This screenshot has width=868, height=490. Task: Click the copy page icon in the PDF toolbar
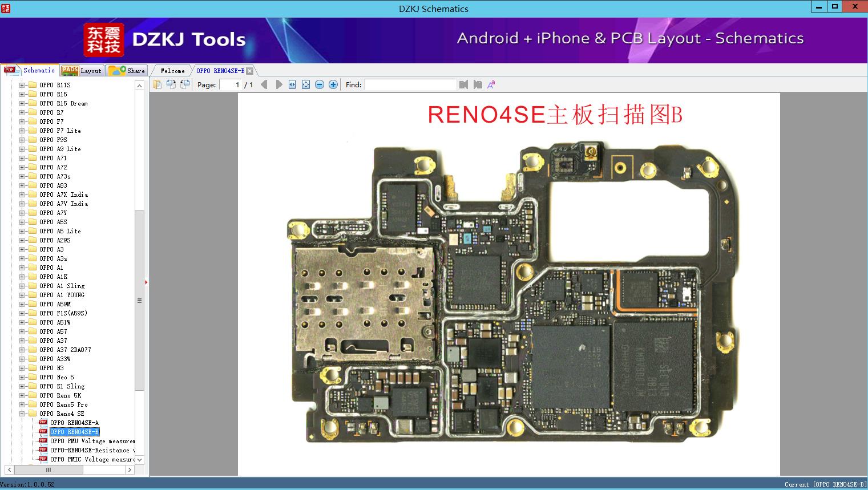pos(158,84)
